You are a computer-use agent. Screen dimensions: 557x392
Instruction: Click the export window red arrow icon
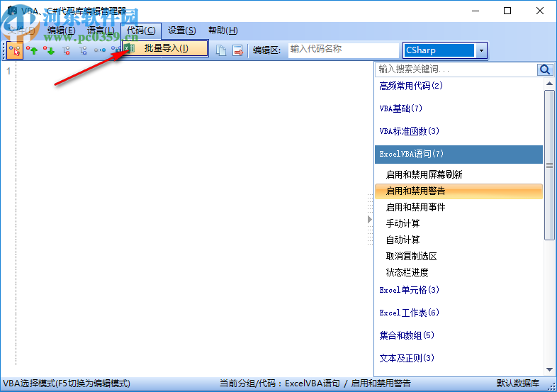coord(238,50)
